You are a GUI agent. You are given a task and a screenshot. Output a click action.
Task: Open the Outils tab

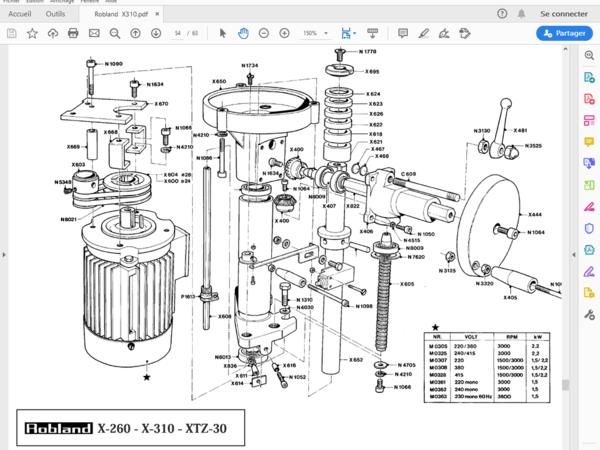click(56, 14)
